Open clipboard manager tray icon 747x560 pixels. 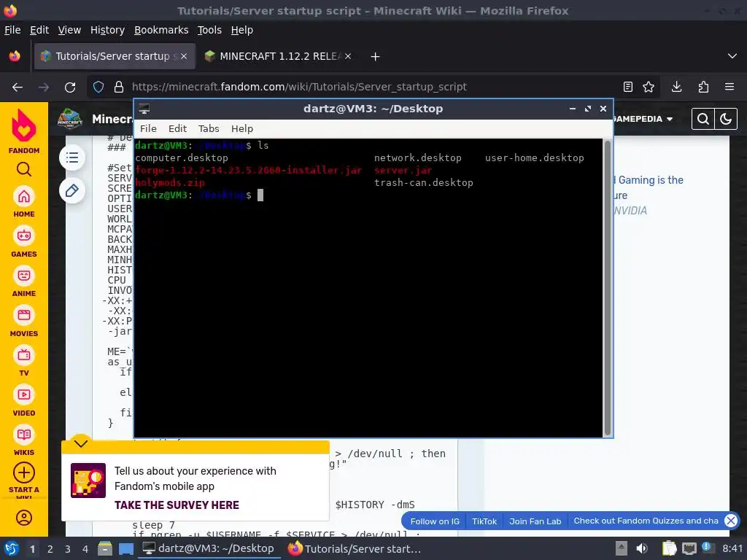[669, 548]
